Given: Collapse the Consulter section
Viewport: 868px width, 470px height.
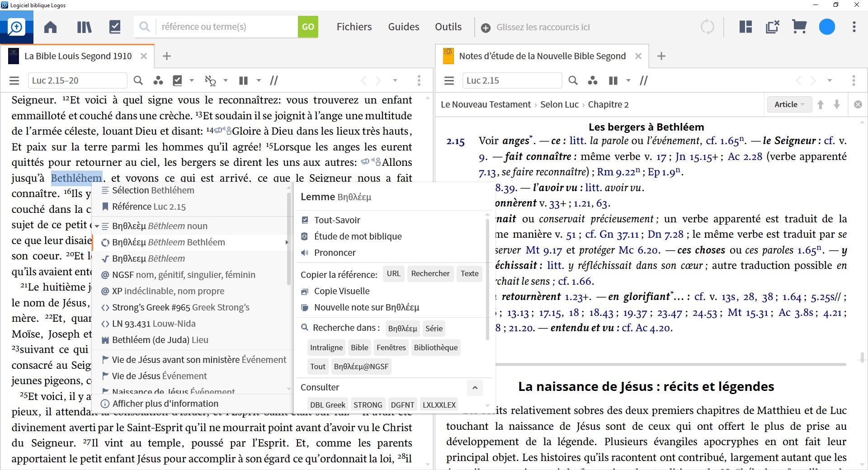Looking at the screenshot, I should 475,388.
